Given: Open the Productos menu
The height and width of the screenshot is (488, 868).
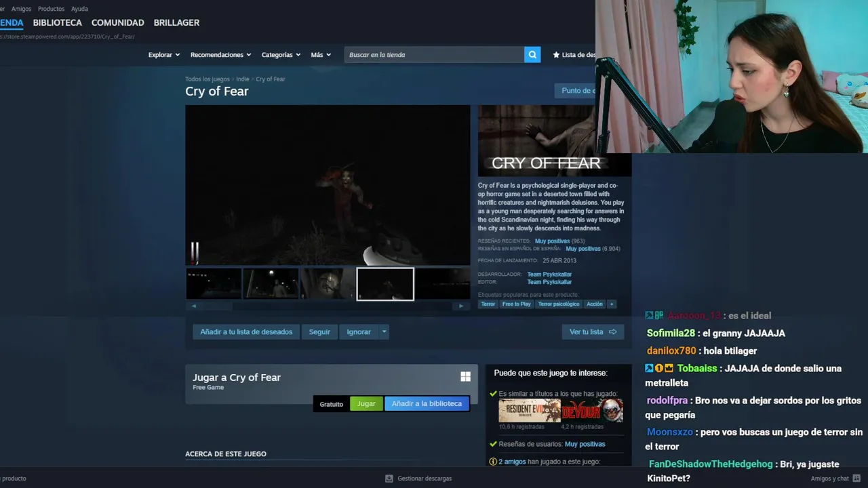Looking at the screenshot, I should pyautogui.click(x=52, y=9).
